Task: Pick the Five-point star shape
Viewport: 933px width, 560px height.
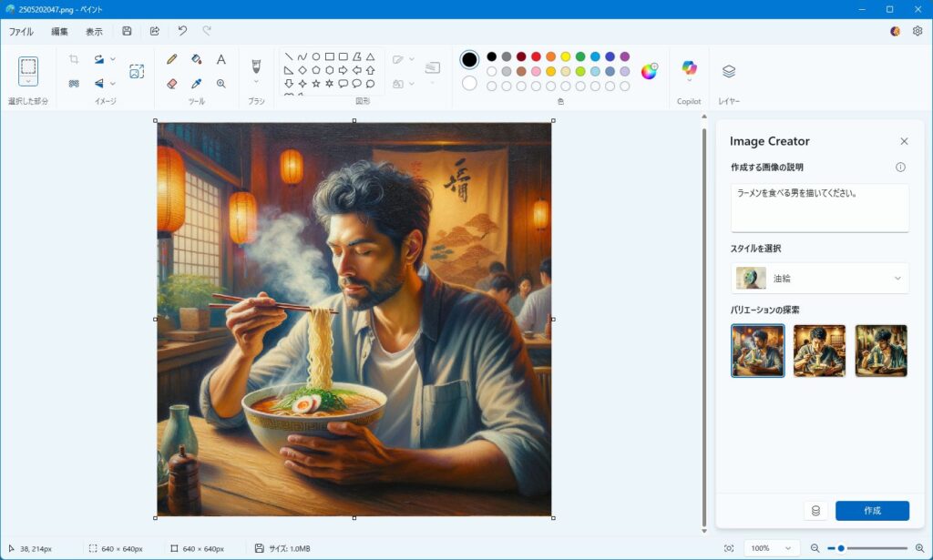Action: coord(316,84)
